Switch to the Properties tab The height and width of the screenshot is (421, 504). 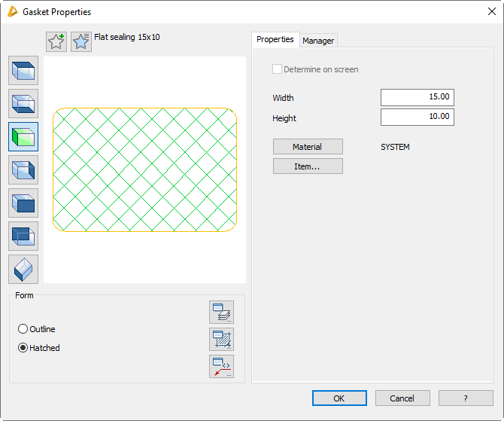(x=275, y=40)
